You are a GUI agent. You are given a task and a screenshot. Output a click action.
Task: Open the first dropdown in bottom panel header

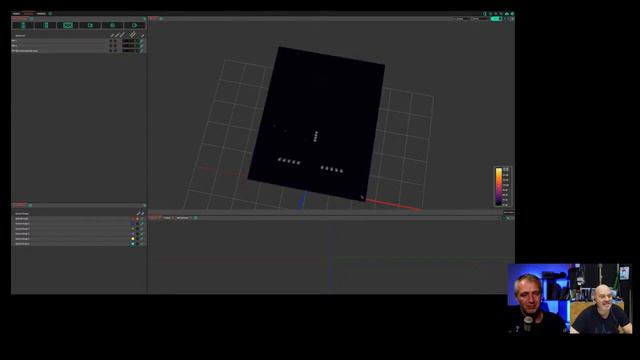point(168,218)
